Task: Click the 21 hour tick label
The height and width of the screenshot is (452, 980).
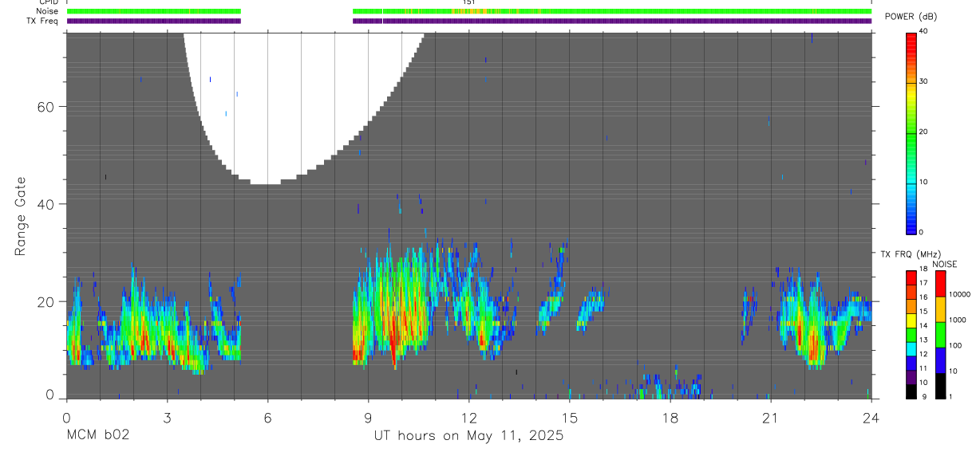Action: tap(770, 418)
